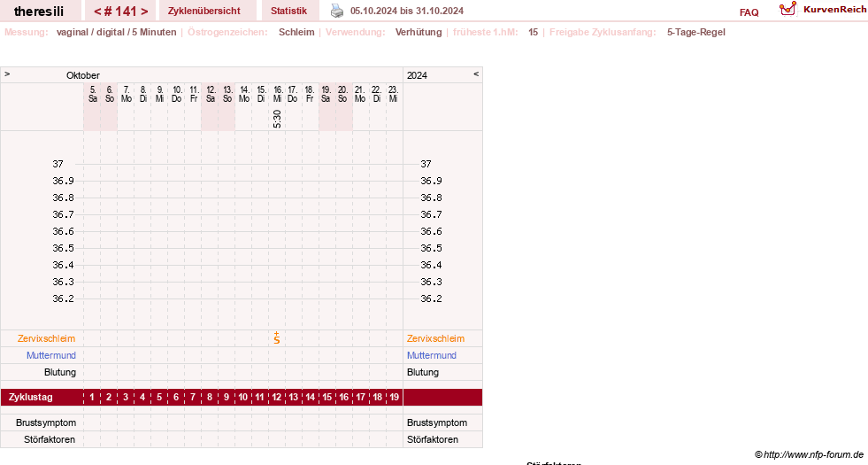Select date column '6. So'
Viewport: 868px width, 465px height.
point(110,94)
